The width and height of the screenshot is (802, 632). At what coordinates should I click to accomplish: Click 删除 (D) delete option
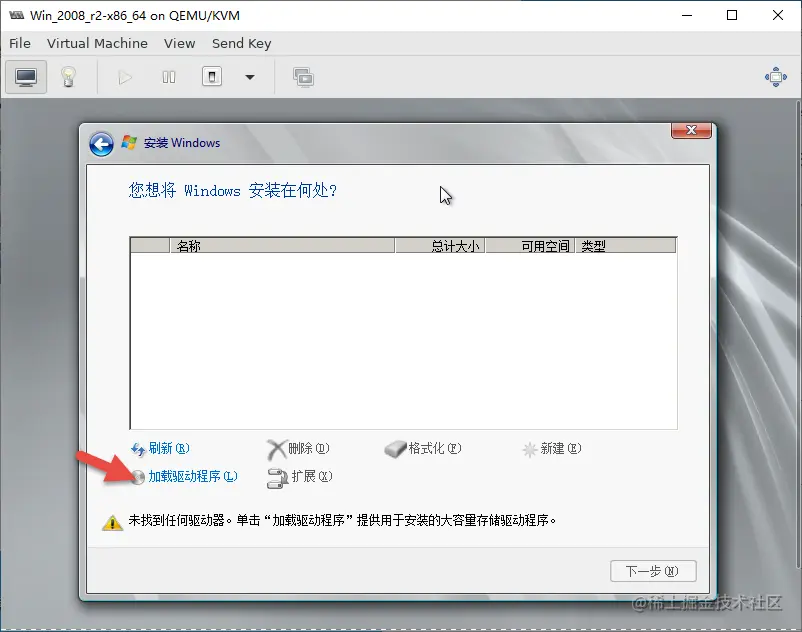tap(308, 448)
